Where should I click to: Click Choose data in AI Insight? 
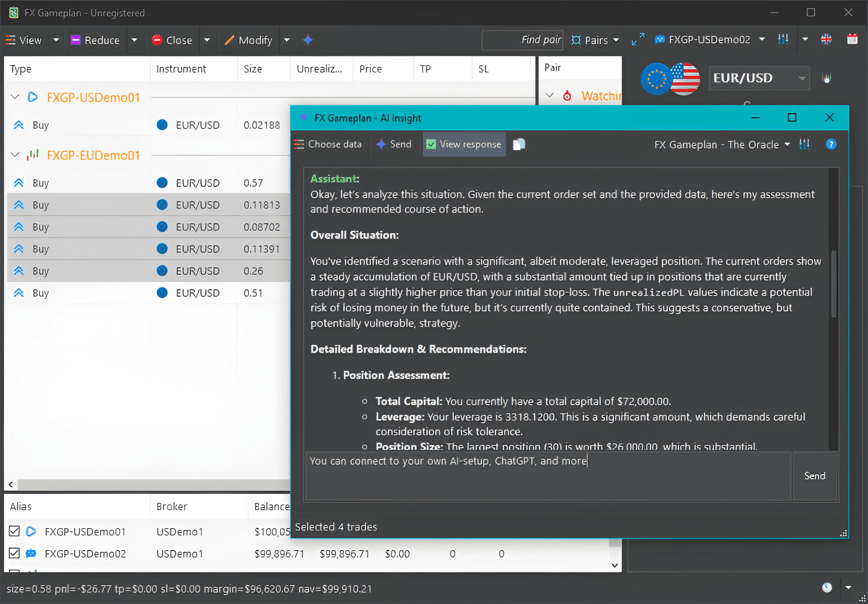pos(328,144)
